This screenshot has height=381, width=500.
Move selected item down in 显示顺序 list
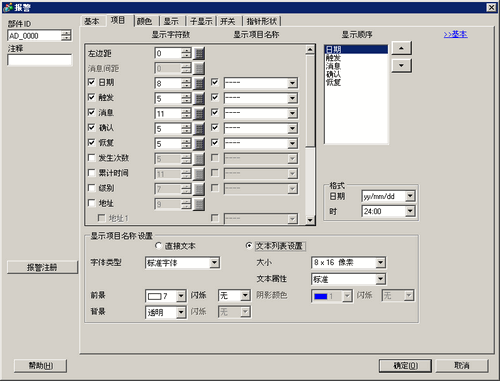401,66
